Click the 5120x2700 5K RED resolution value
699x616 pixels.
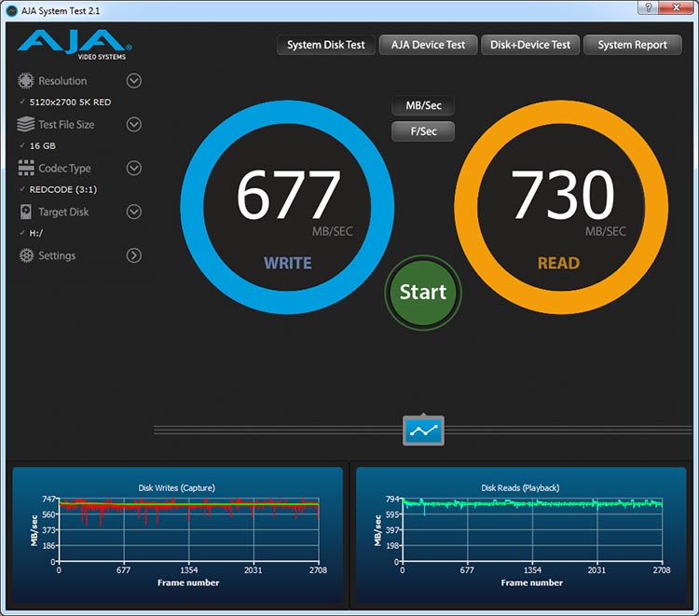pos(71,103)
